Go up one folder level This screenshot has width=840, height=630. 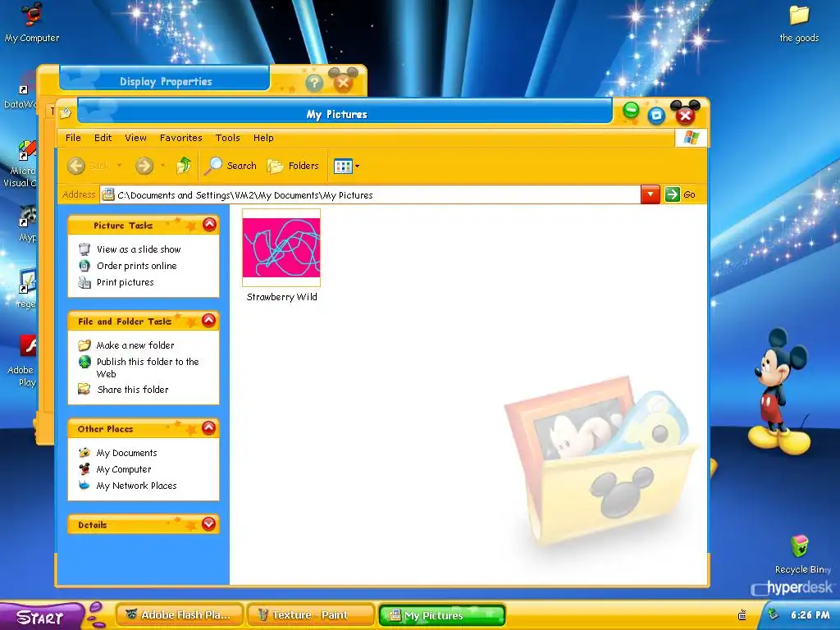coord(184,166)
